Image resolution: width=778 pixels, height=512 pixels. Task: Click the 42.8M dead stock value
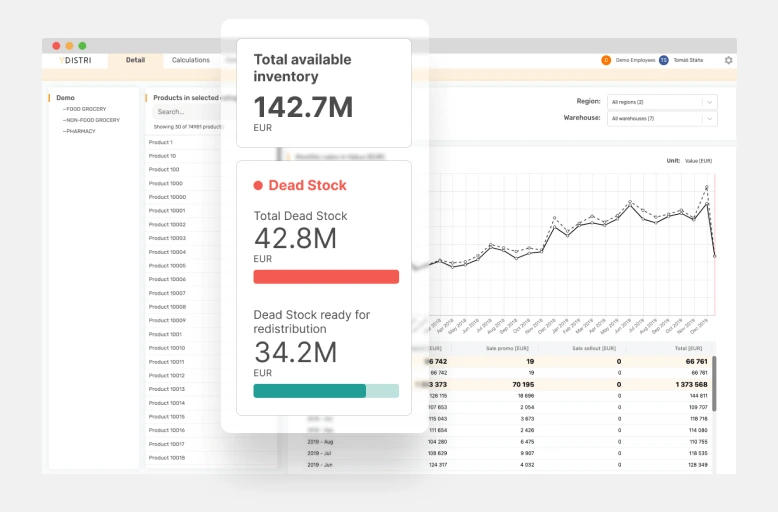pos(295,239)
